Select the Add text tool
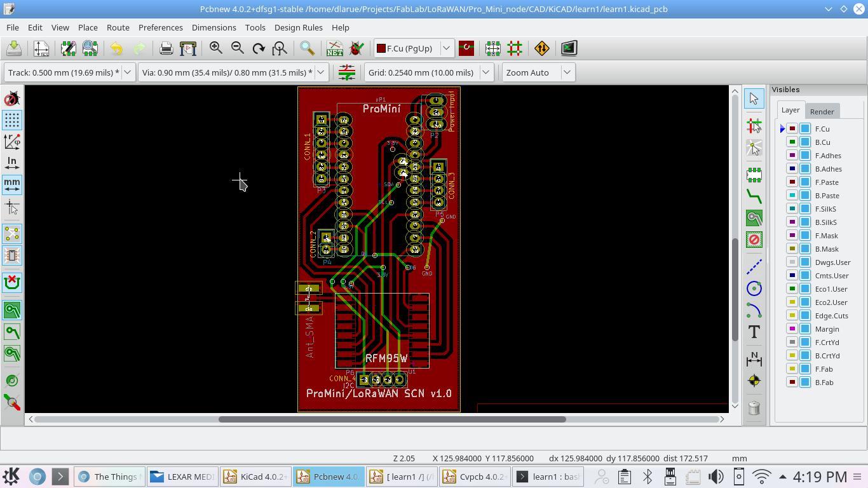 pos(754,332)
